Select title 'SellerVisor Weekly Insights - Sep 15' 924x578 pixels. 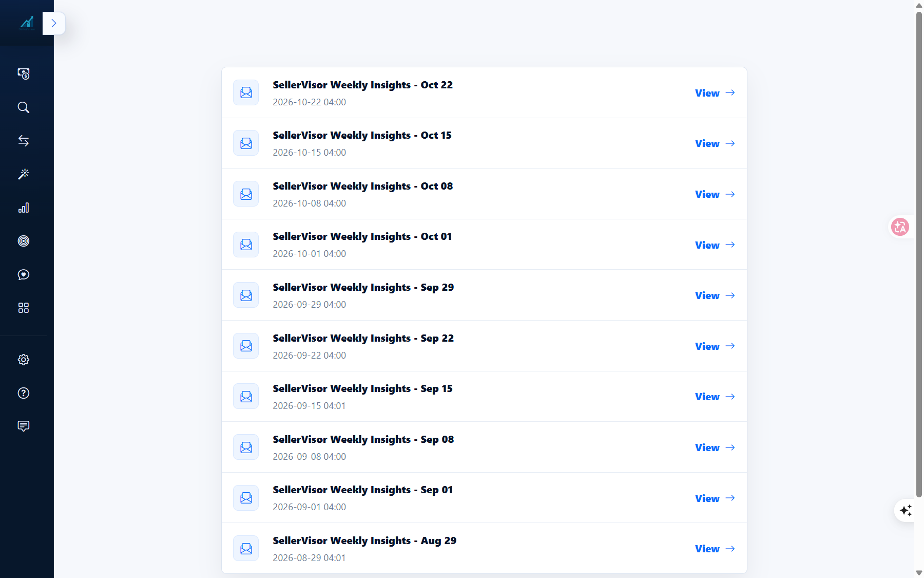pos(363,388)
